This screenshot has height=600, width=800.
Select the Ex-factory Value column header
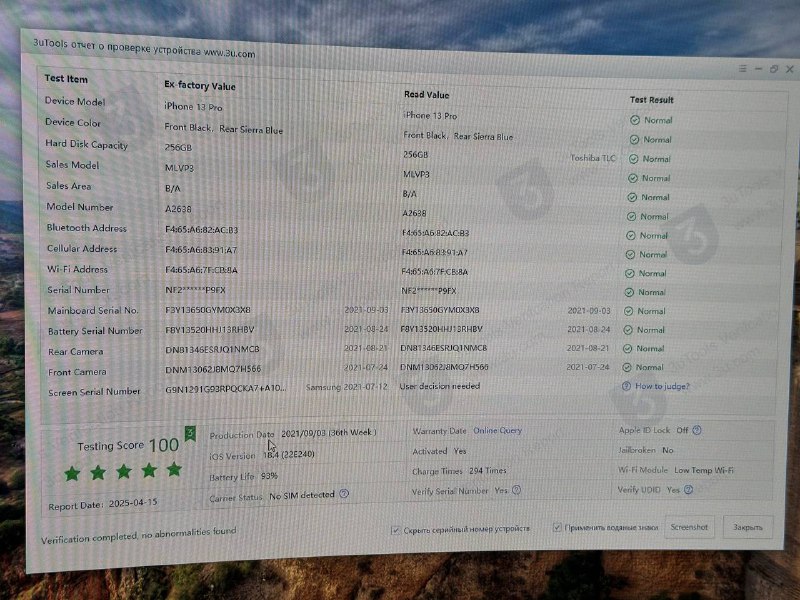click(200, 86)
